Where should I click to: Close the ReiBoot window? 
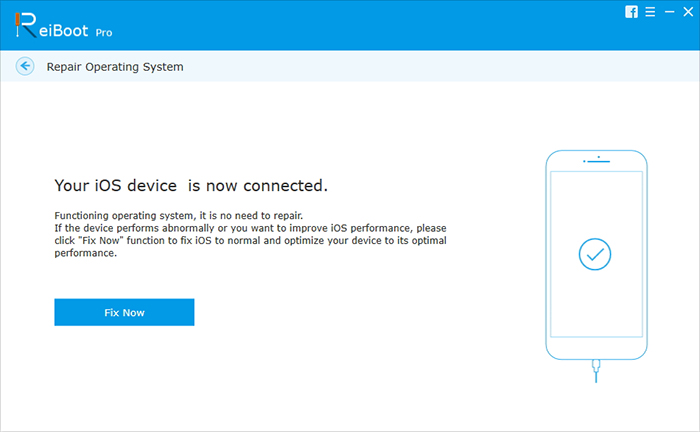pyautogui.click(x=688, y=12)
